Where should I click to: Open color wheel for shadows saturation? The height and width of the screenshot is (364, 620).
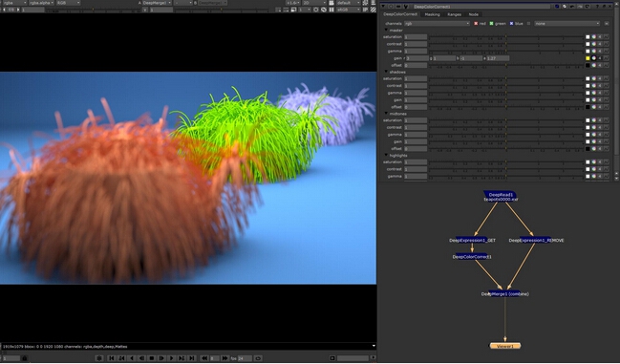[594, 79]
